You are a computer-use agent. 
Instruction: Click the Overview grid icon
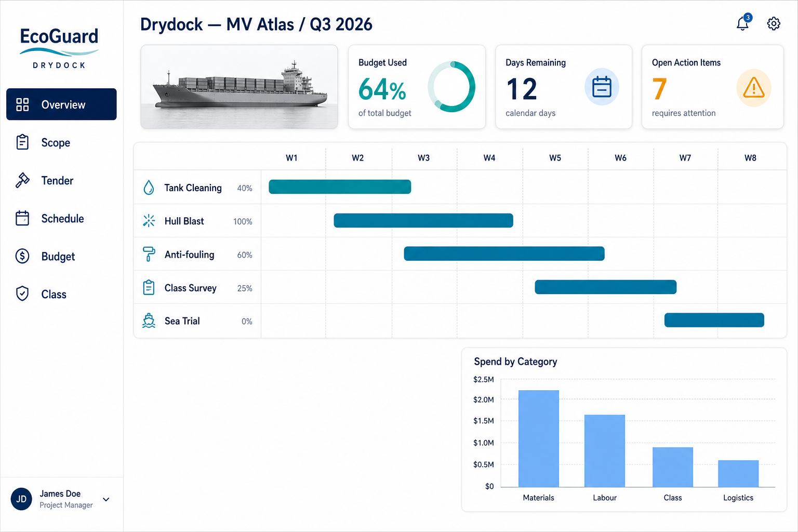click(22, 104)
